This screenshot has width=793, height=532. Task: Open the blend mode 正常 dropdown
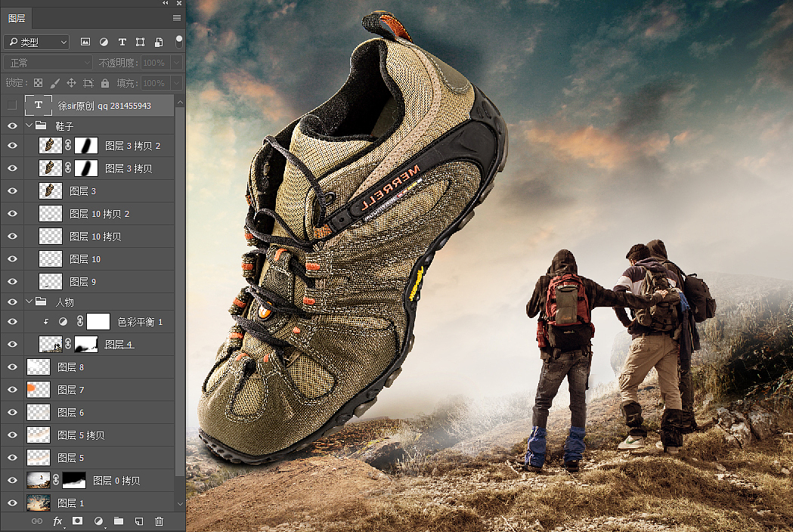[48, 63]
